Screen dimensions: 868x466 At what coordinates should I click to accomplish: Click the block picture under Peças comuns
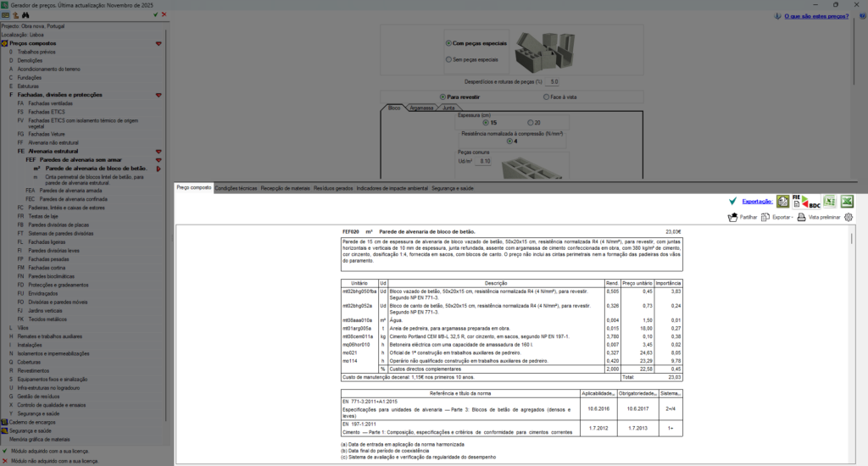[x=531, y=169]
